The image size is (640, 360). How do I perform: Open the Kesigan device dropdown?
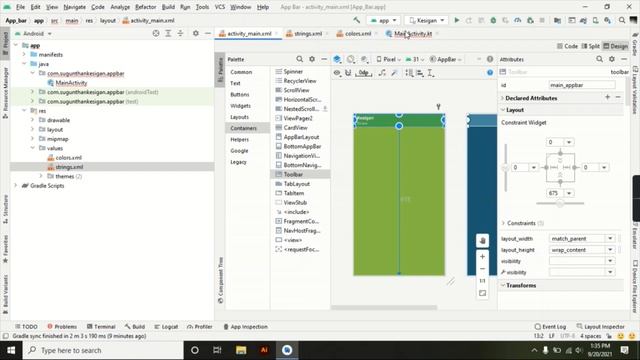[426, 20]
